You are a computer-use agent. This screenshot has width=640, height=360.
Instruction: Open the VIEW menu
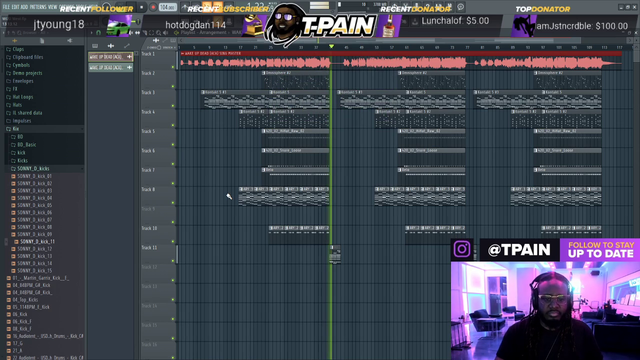pyautogui.click(x=53, y=7)
